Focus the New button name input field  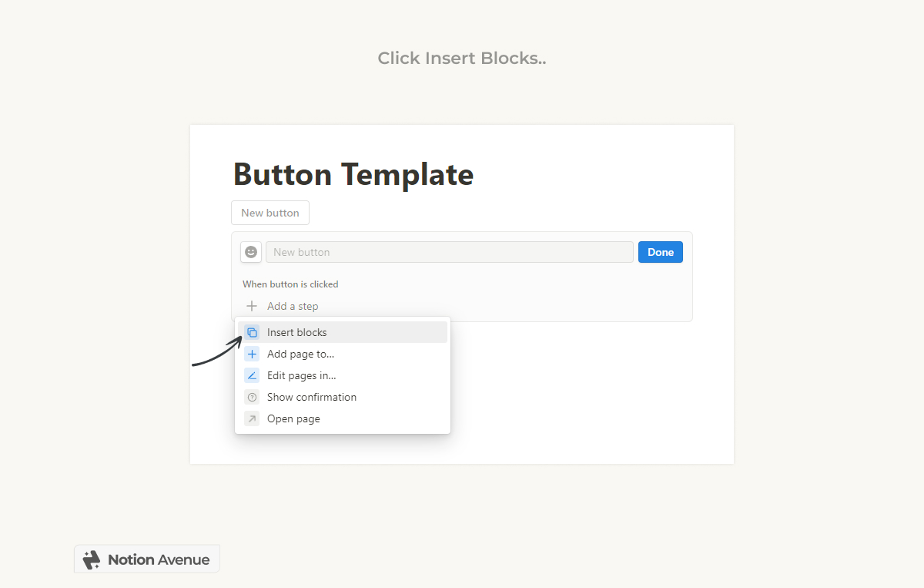[450, 252]
